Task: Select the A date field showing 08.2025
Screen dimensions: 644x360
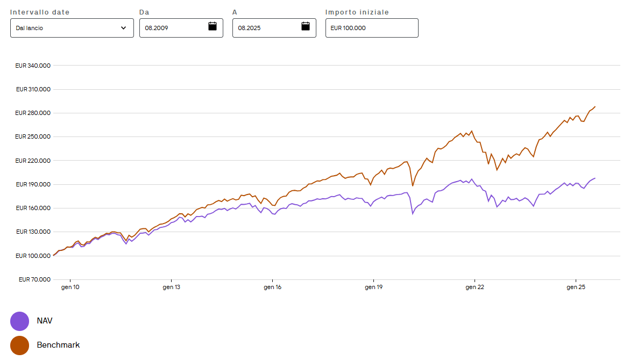Action: pos(265,28)
